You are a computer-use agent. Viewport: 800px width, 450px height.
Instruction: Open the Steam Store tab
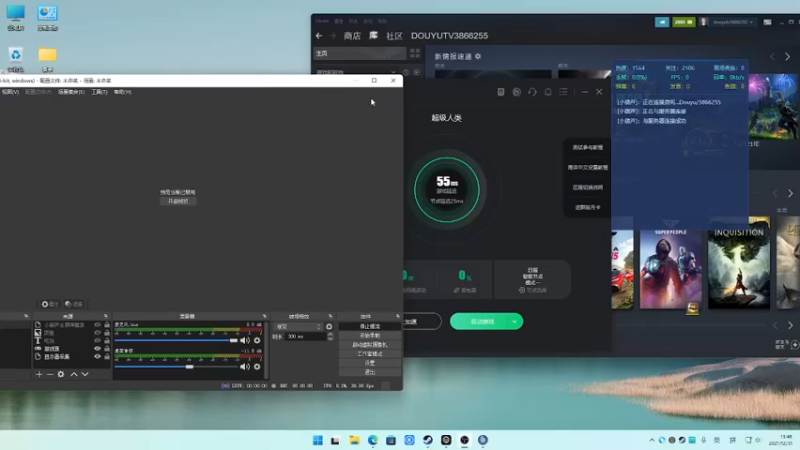[352, 36]
